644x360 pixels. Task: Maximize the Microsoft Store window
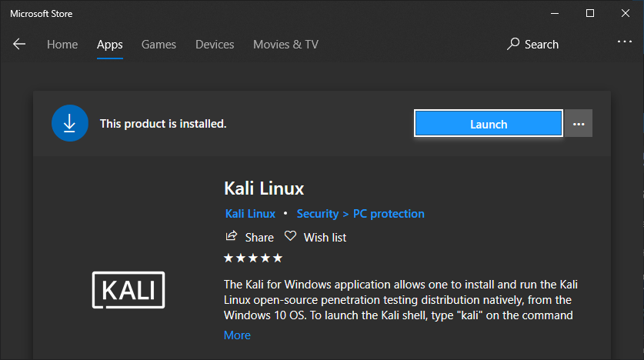[590, 13]
